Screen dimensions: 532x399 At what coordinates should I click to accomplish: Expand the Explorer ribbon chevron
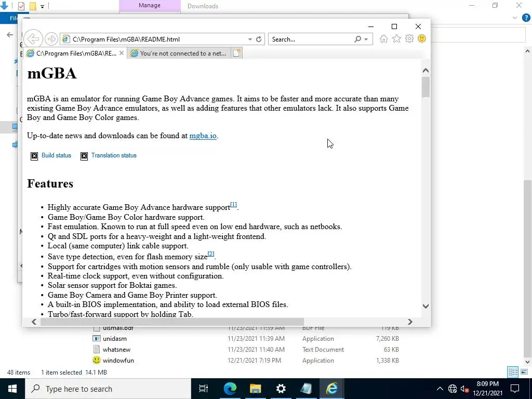tap(515, 18)
